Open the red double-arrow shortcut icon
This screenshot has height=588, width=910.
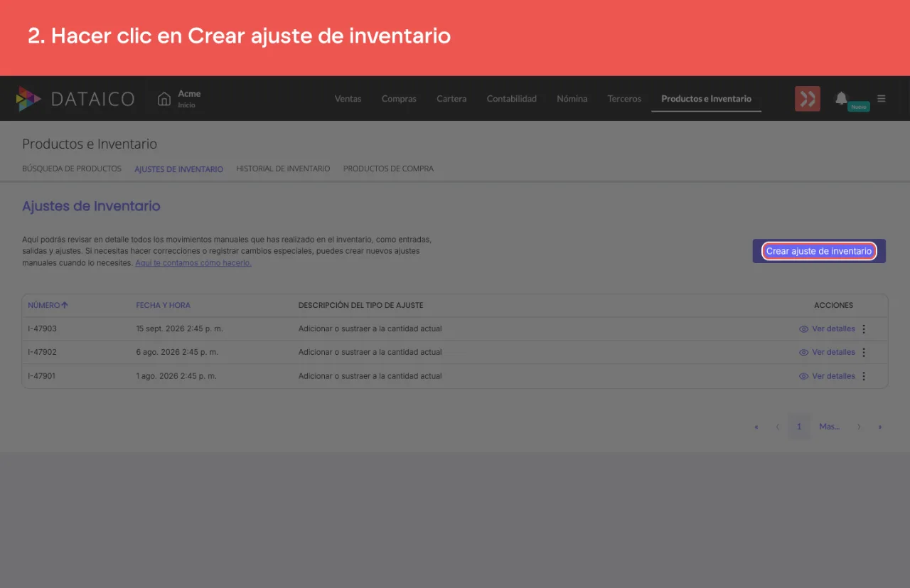point(808,99)
